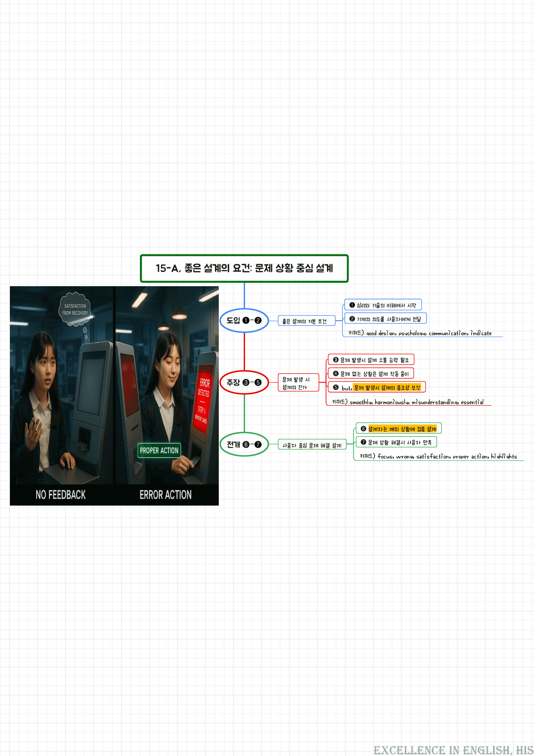
Task: Click the highlighted leaf node ❺ '문제 발생시 설계의 중요성 부각'
Action: point(377,387)
